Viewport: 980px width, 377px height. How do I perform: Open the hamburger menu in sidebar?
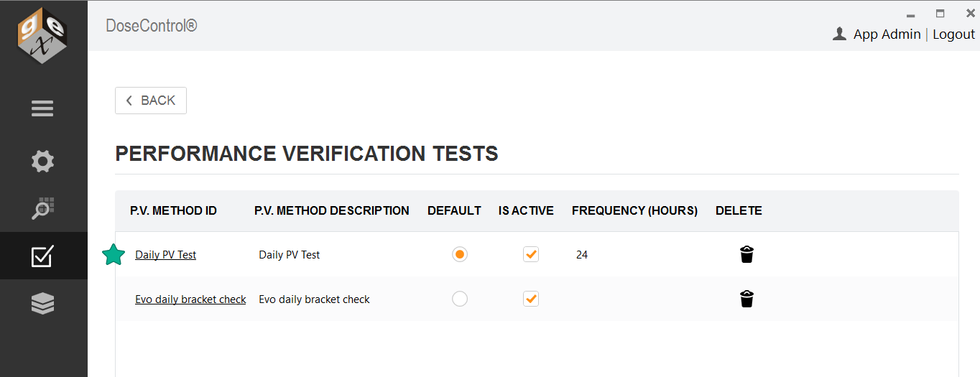pos(42,108)
